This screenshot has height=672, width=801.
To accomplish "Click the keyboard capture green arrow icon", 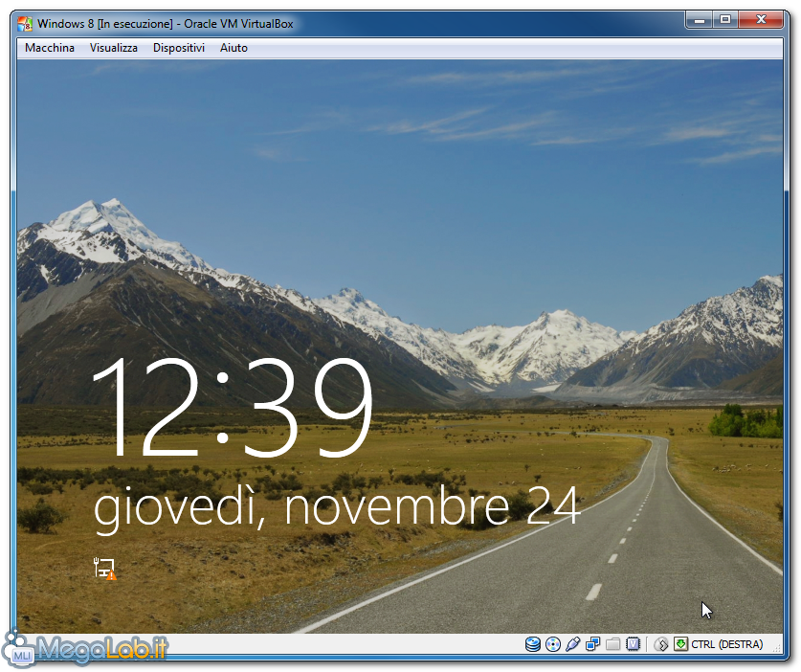I will point(680,644).
